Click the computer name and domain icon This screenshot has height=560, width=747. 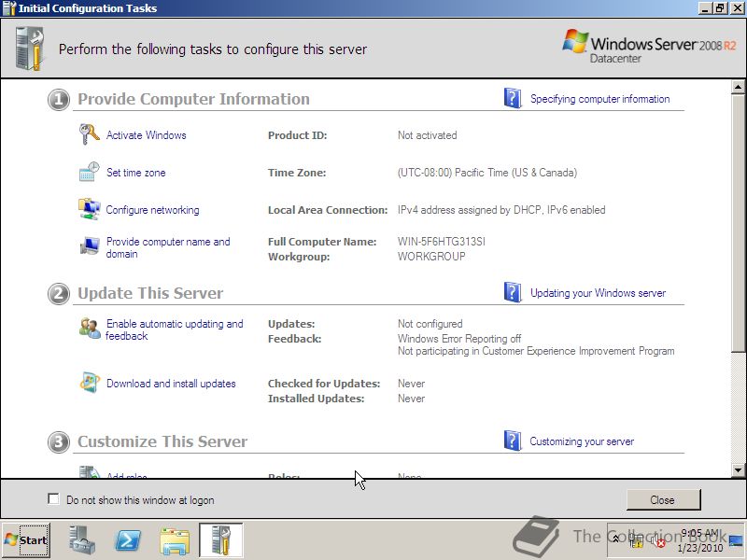[x=89, y=246]
